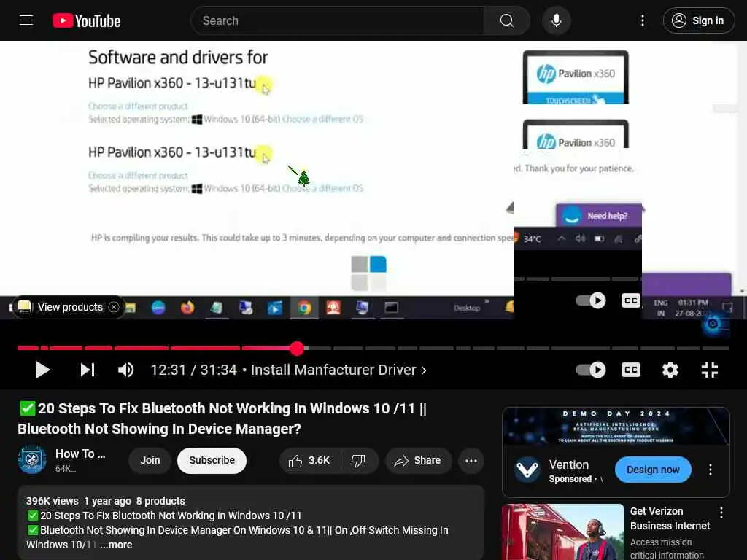This screenshot has width=747, height=560.
Task: Play the video
Action: click(x=42, y=370)
